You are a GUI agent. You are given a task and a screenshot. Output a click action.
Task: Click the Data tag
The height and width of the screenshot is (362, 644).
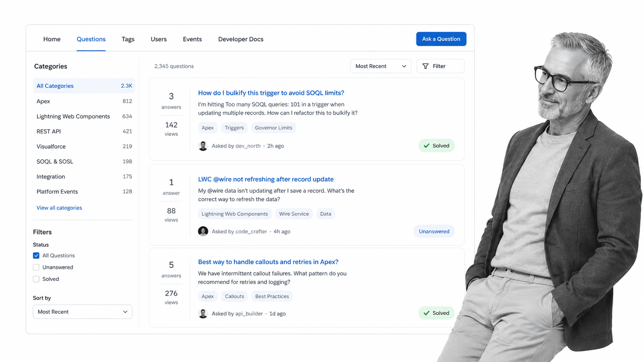pos(325,214)
